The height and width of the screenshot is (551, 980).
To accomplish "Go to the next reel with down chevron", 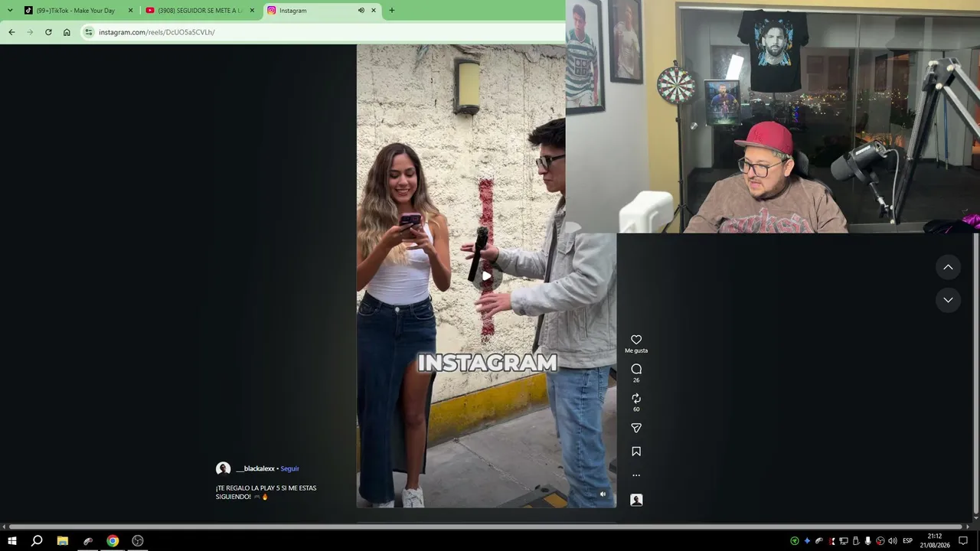I will coord(948,300).
